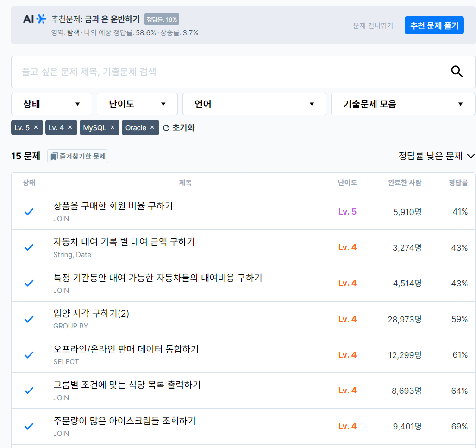
Task: Click the magnifying glass search icon
Action: coord(457,72)
